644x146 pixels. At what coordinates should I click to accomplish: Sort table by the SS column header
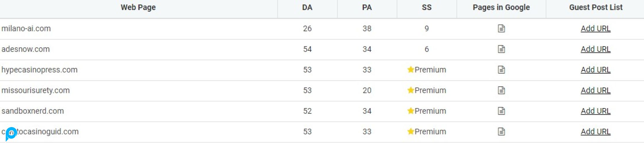[427, 7]
